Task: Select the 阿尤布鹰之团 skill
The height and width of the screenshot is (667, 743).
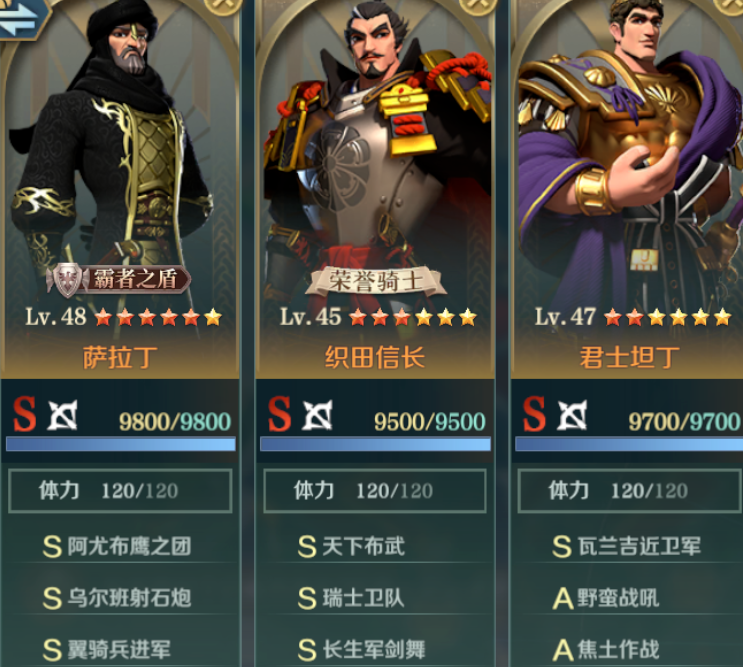Action: pyautogui.click(x=118, y=546)
